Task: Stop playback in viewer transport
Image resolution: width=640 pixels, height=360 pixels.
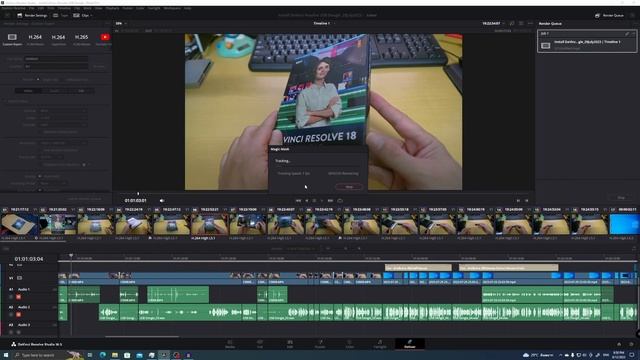Action: point(314,200)
